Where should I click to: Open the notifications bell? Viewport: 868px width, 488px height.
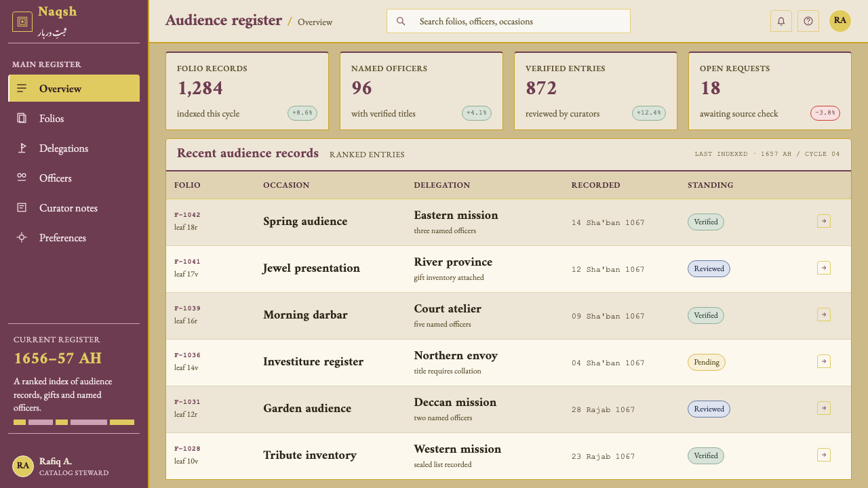pos(781,21)
